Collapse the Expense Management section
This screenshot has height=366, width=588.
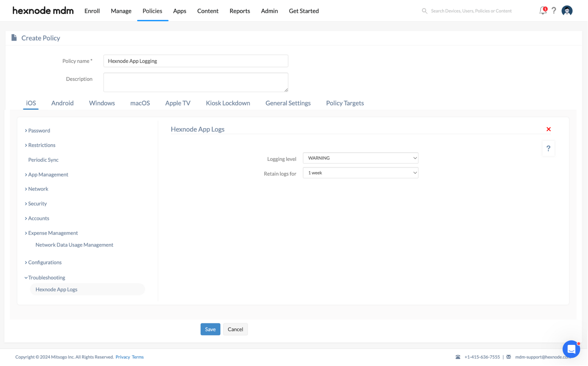coord(51,233)
